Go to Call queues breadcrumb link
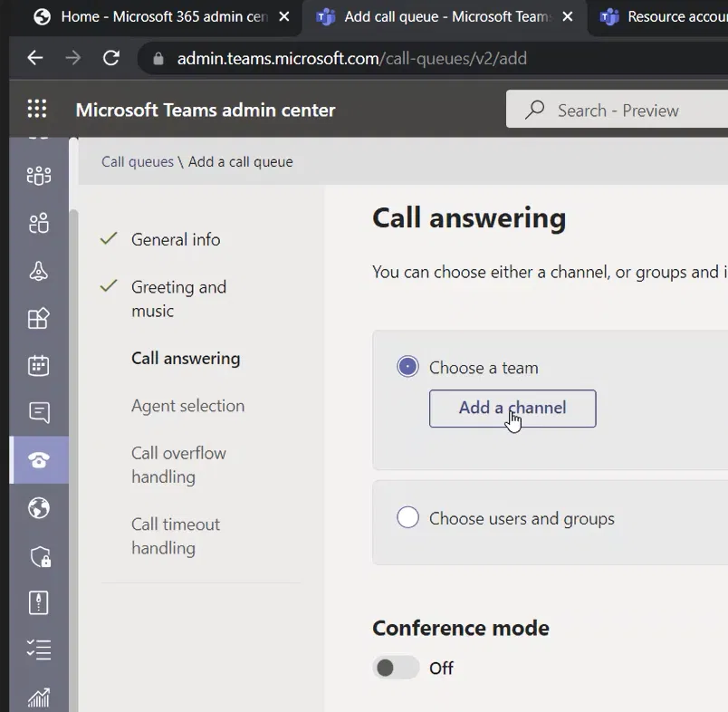Image resolution: width=728 pixels, height=712 pixels. pyautogui.click(x=138, y=162)
